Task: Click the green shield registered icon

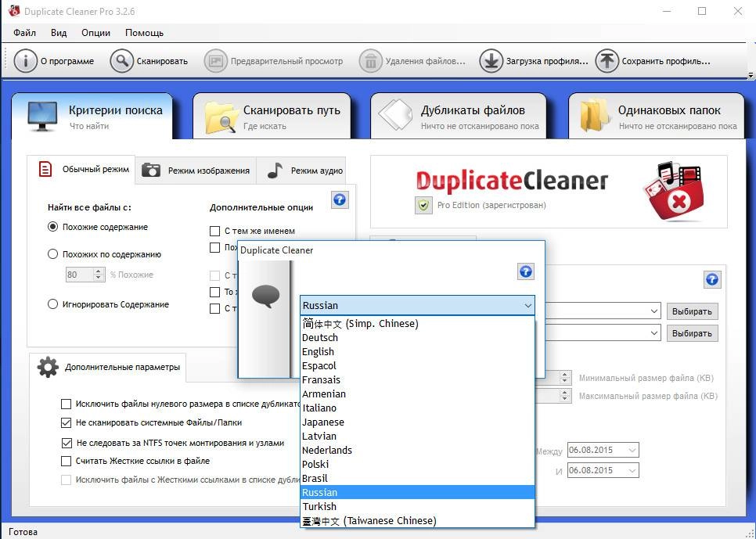Action: click(423, 206)
